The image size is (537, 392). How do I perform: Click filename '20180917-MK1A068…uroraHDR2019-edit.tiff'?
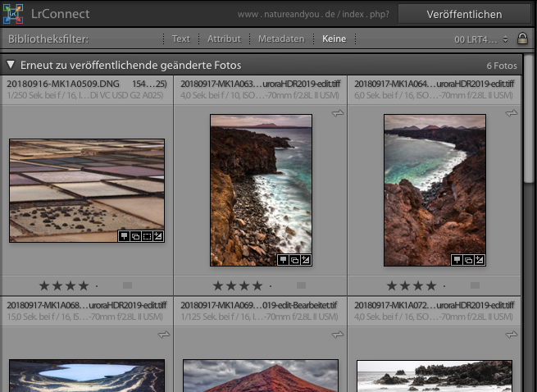pos(87,305)
